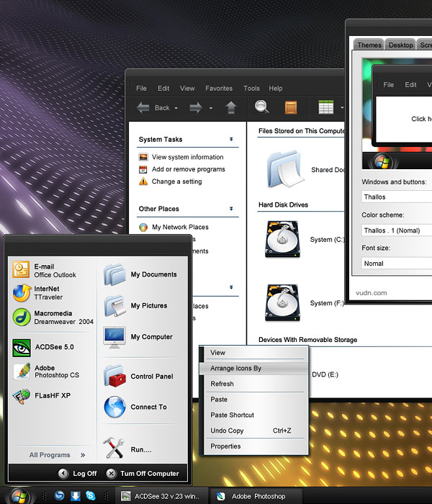Open Connect To in Start menu
The height and width of the screenshot is (504, 432).
[135, 407]
